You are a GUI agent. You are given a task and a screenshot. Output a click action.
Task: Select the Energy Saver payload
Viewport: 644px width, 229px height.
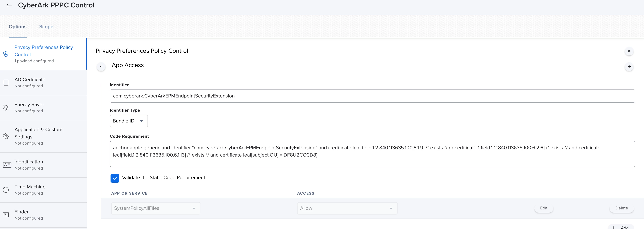click(43, 107)
